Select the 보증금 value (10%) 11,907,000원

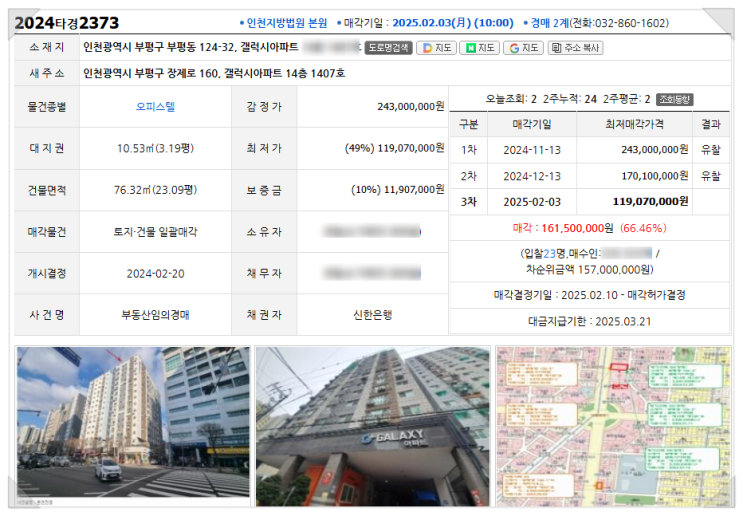coord(398,190)
